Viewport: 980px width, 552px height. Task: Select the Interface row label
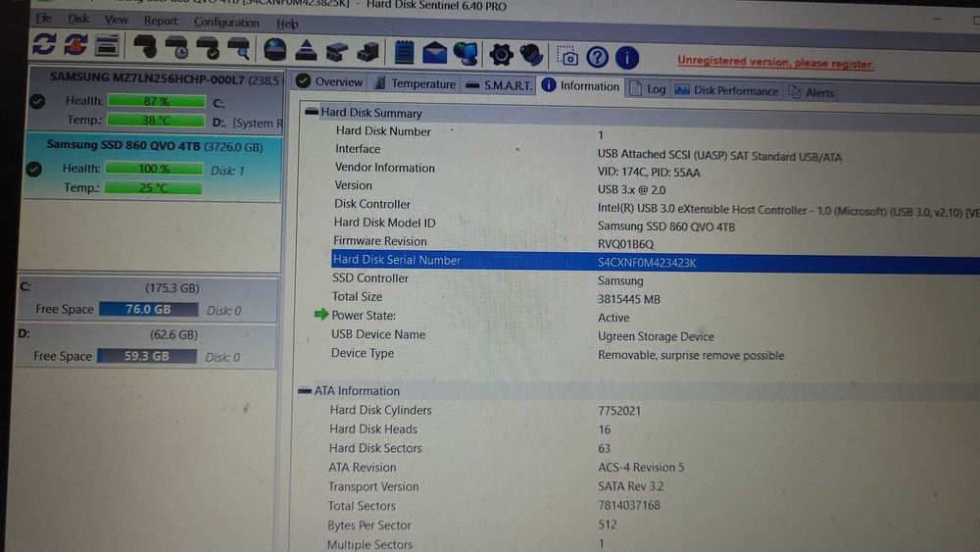coord(358,149)
